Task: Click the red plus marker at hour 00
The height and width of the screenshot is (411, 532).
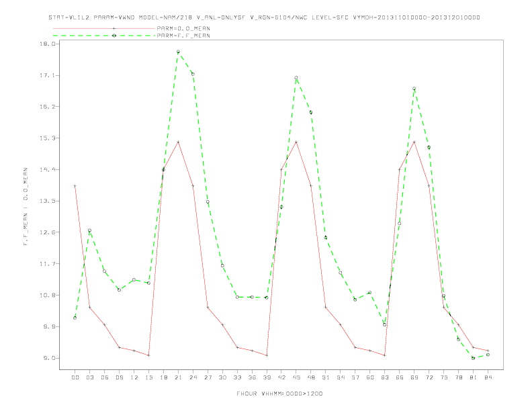Action: click(75, 186)
